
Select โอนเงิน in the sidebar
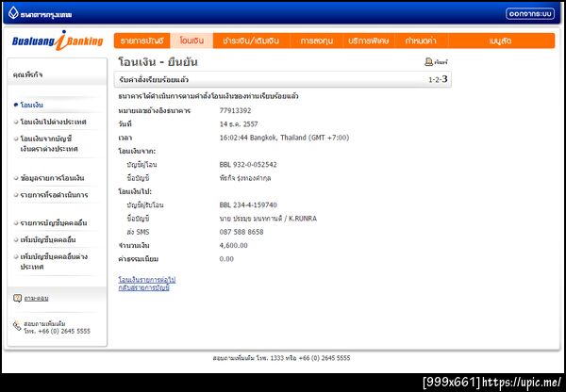[32, 105]
